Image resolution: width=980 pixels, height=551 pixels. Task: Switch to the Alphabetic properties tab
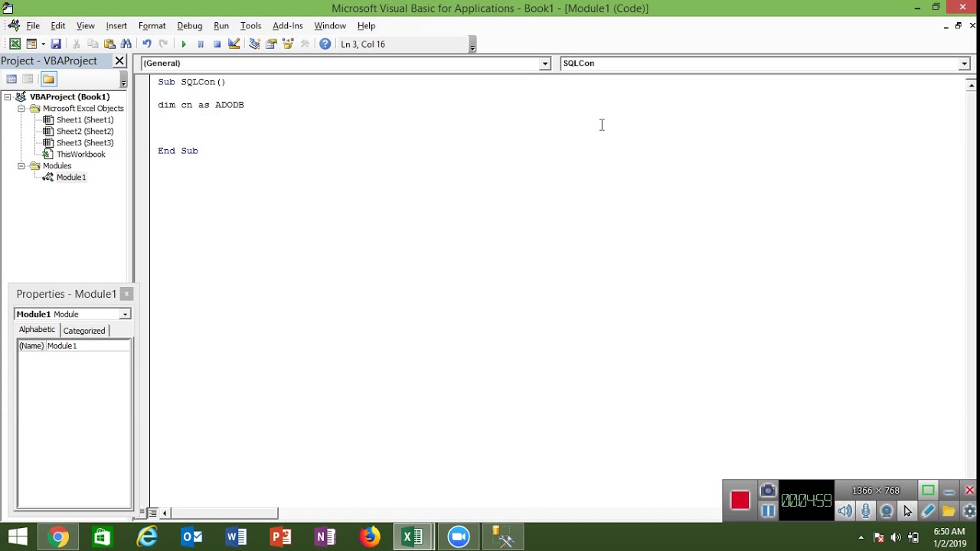click(x=37, y=330)
